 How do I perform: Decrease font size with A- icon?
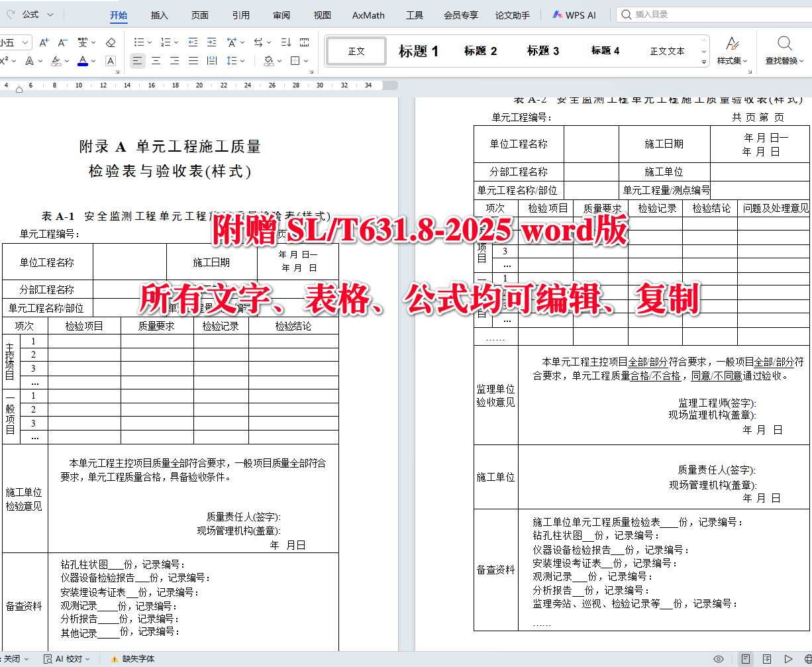point(63,42)
